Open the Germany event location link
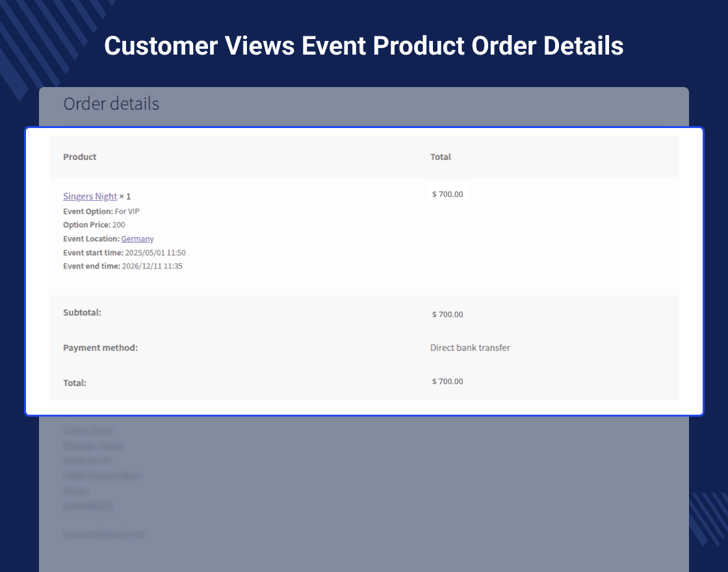The width and height of the screenshot is (728, 572). tap(137, 239)
